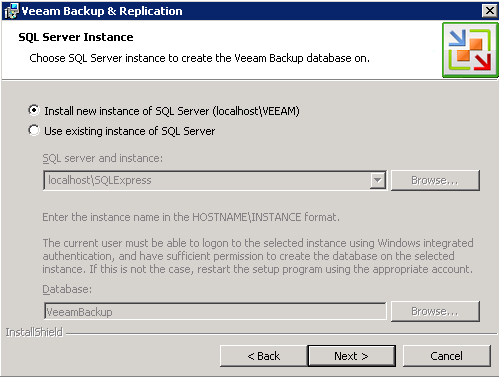Image resolution: width=499 pixels, height=377 pixels.
Task: Go back with the Back button
Action: point(263,356)
